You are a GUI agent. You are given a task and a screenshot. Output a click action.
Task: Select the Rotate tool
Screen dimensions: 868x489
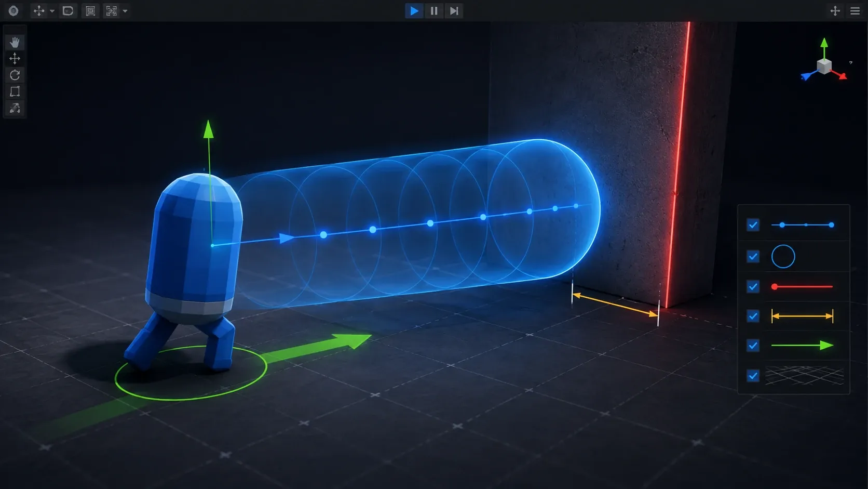click(x=15, y=75)
